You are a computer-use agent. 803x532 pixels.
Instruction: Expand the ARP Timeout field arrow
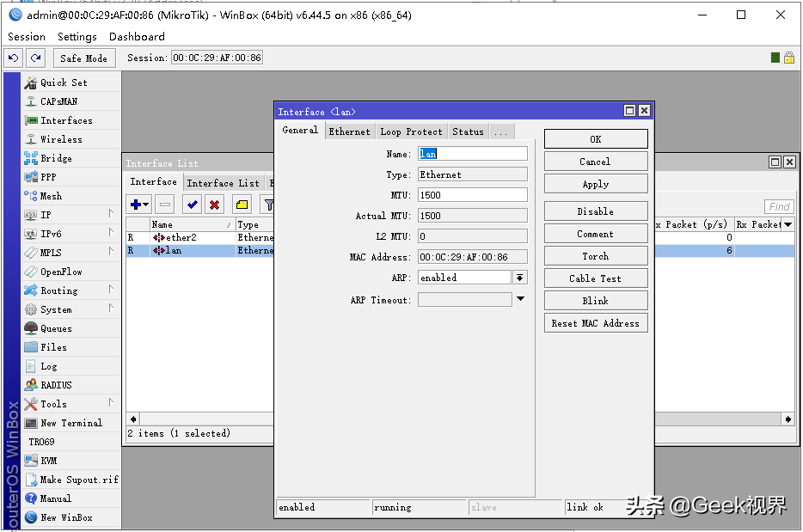pyautogui.click(x=520, y=299)
